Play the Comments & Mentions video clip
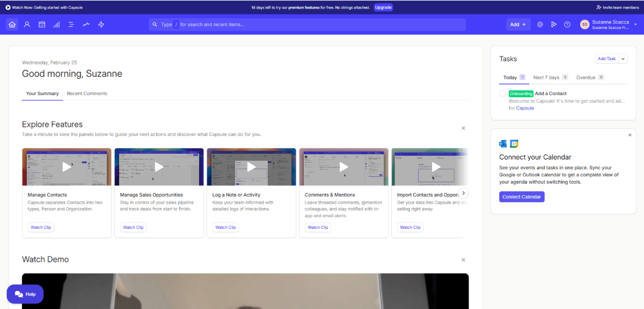Screen dimensions: 644x309 click(343, 167)
